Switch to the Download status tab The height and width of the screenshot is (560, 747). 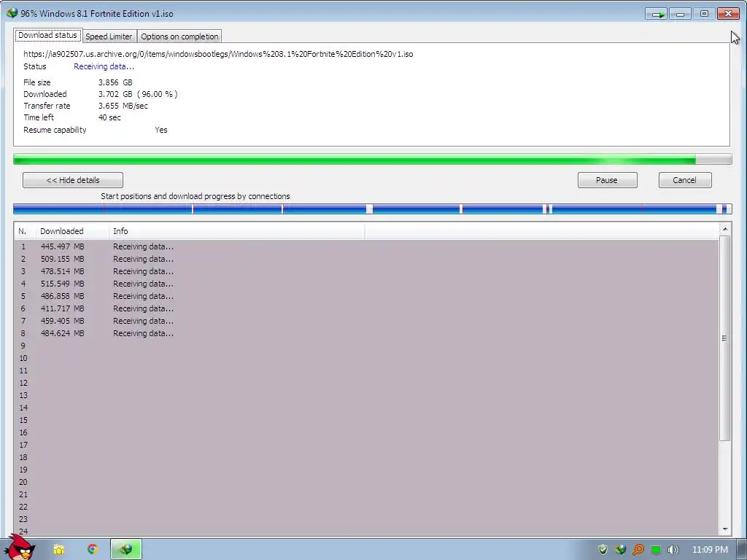pos(47,35)
